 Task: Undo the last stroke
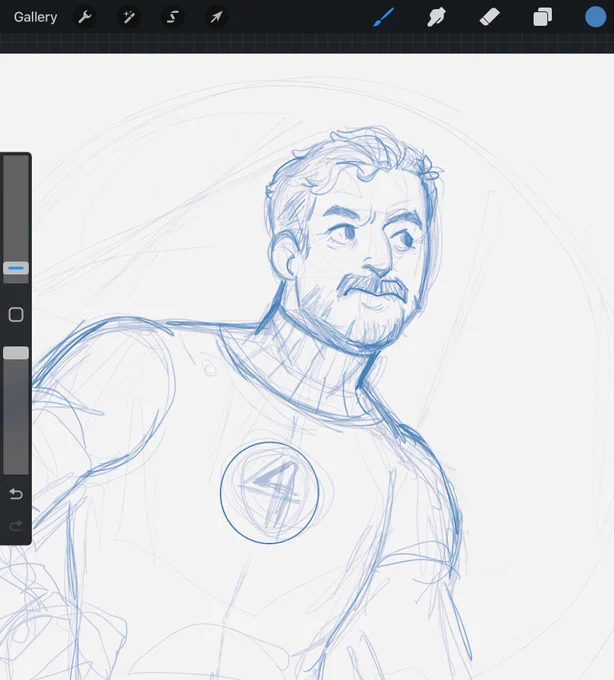tap(16, 494)
